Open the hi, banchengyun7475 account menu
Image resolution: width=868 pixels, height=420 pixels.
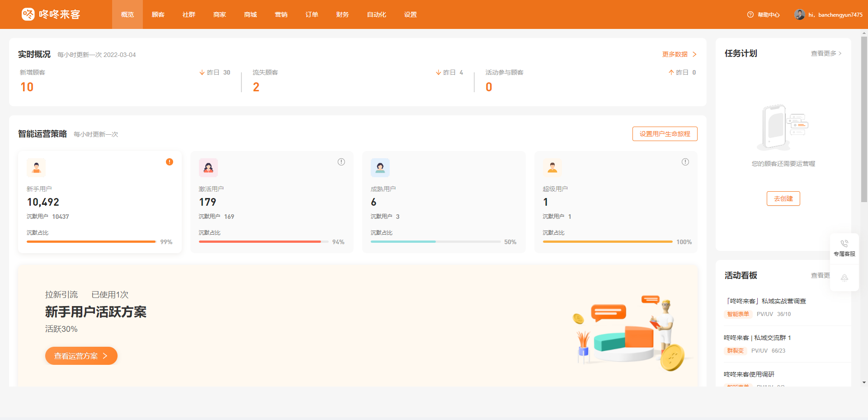[835, 14]
